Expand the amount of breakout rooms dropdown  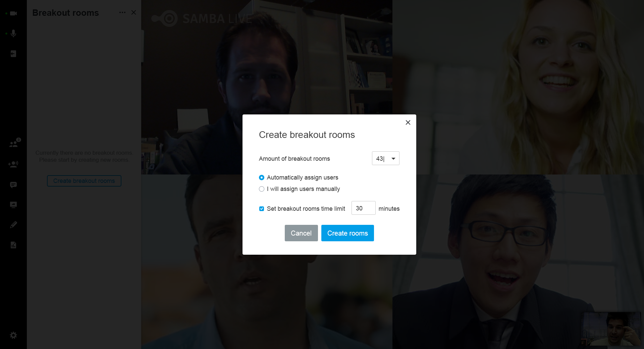tap(393, 158)
